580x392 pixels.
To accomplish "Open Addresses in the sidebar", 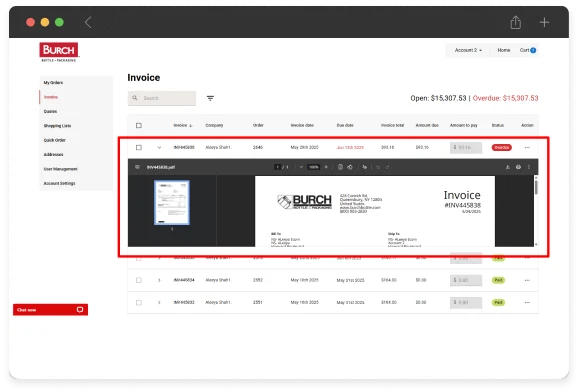I will pyautogui.click(x=53, y=155).
